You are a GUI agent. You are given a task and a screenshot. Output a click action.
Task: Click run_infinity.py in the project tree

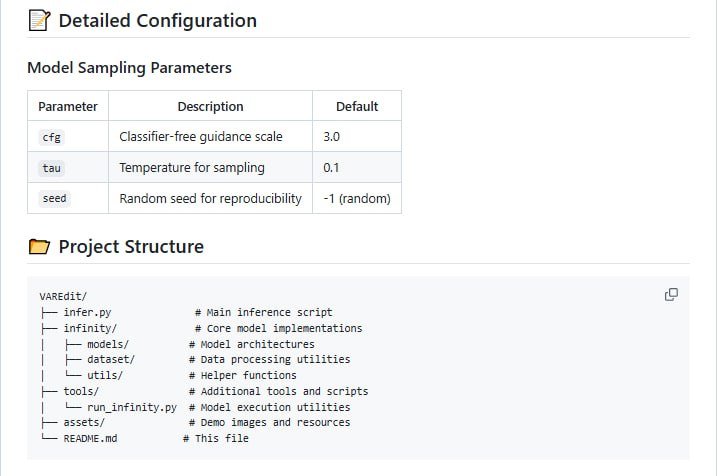coord(132,407)
